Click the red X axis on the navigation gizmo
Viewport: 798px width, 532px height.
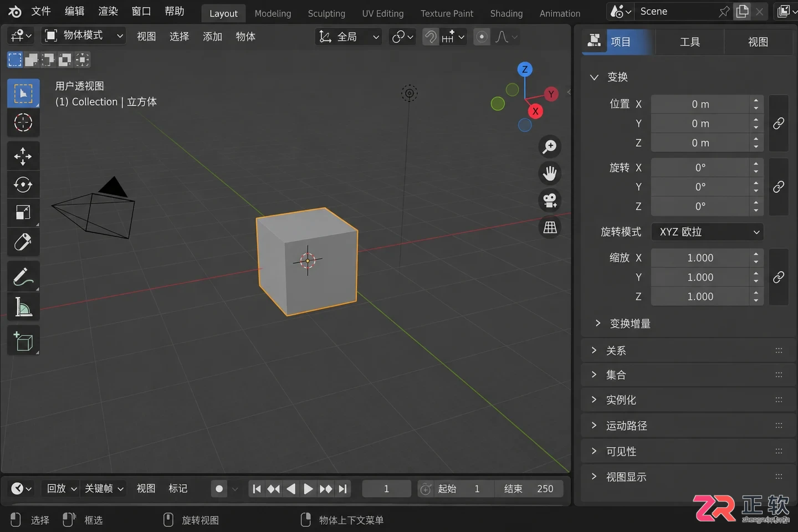click(x=535, y=111)
